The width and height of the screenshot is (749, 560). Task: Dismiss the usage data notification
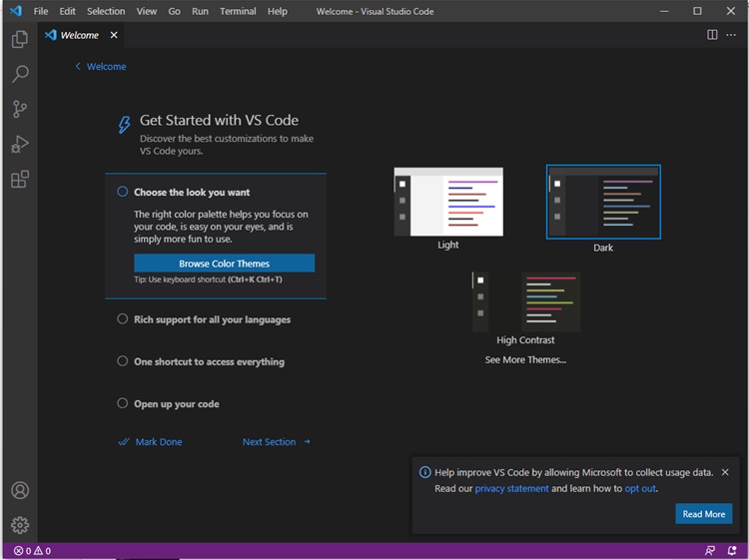tap(725, 472)
